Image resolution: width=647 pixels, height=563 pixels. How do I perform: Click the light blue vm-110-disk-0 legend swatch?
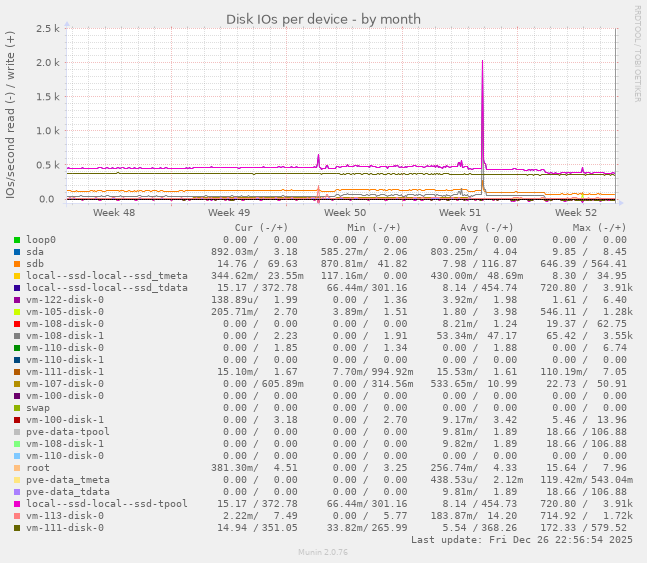[x=17, y=456]
